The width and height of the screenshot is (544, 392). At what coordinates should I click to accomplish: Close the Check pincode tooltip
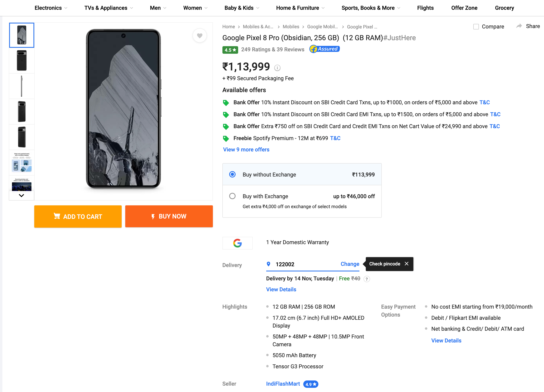(x=407, y=264)
